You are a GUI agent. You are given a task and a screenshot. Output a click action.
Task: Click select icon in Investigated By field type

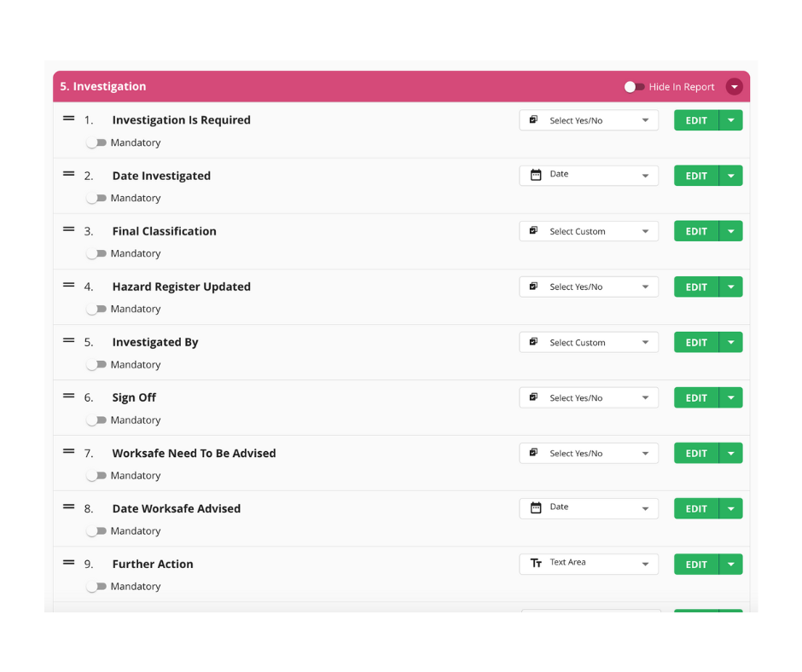pyautogui.click(x=534, y=342)
